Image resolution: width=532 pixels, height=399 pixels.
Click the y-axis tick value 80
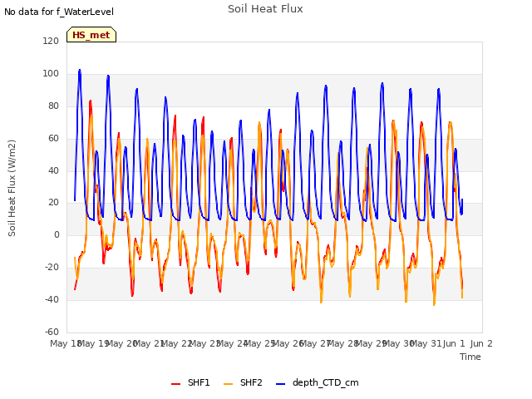[53, 106]
